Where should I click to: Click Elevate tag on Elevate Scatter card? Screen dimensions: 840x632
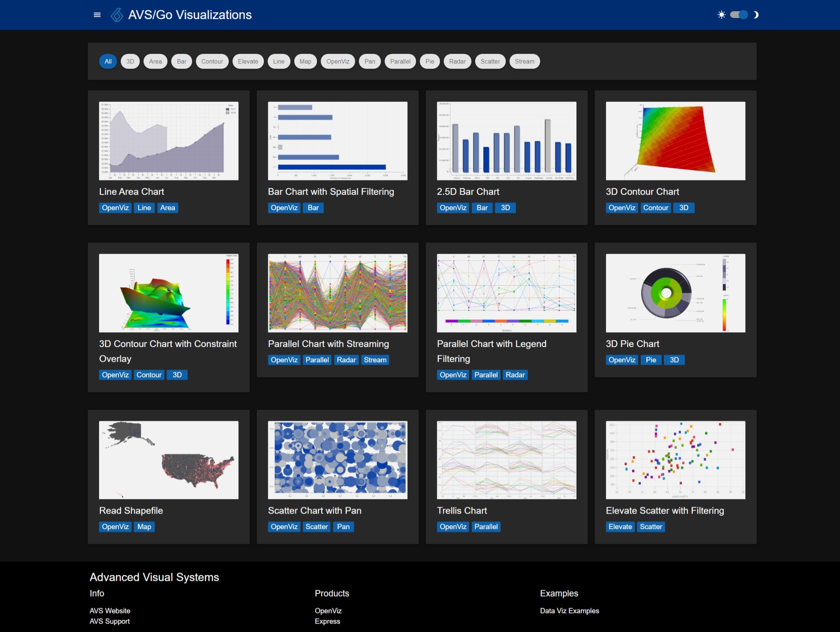coord(620,527)
